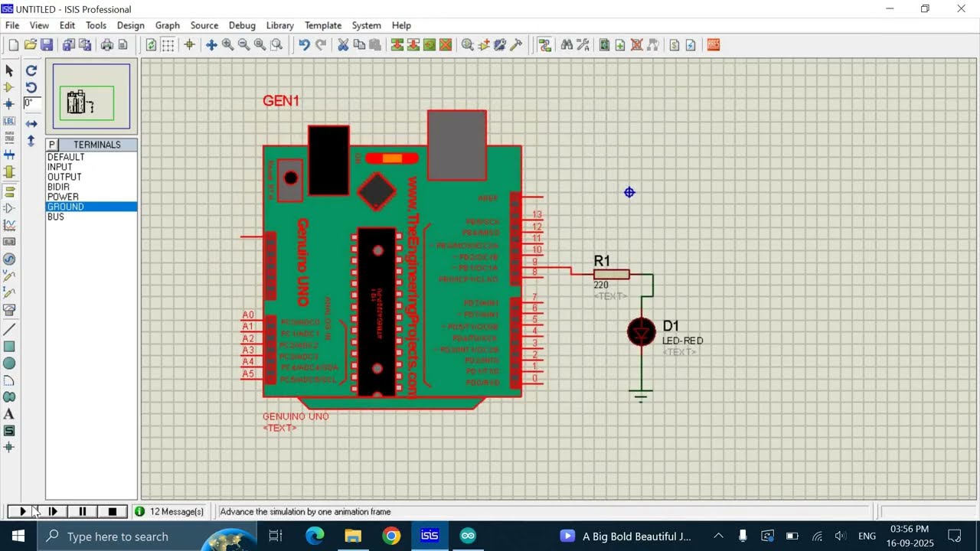Click the overview window thumbnail
980x551 pixels.
point(92,96)
